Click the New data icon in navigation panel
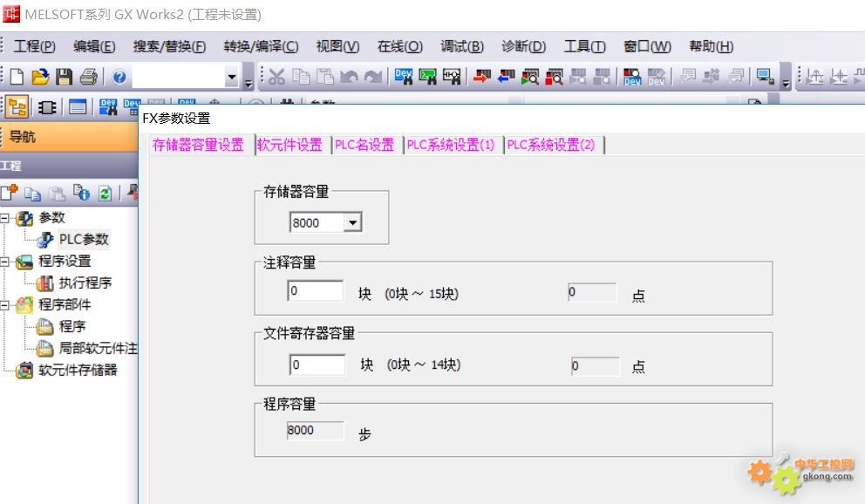The width and height of the screenshot is (865, 504). pyautogui.click(x=9, y=193)
